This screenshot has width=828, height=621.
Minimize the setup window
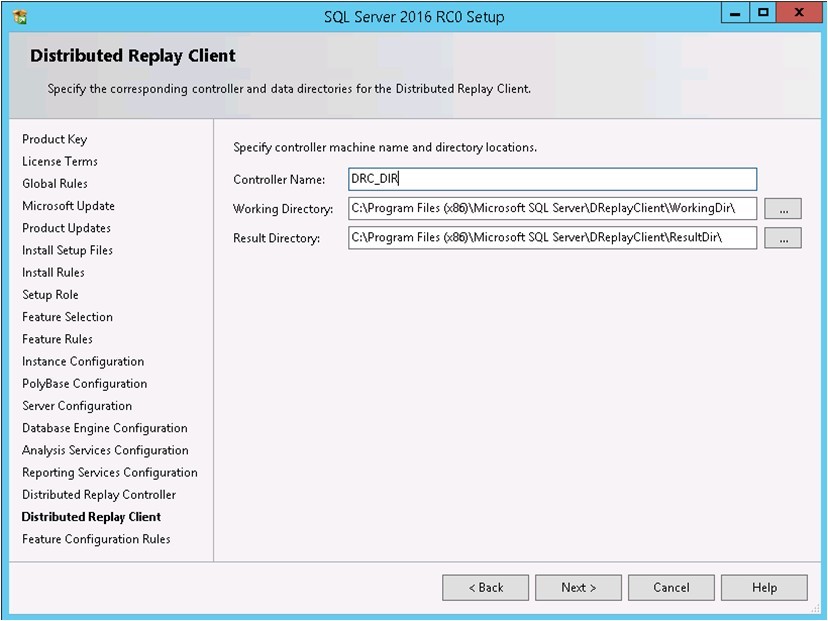(735, 13)
